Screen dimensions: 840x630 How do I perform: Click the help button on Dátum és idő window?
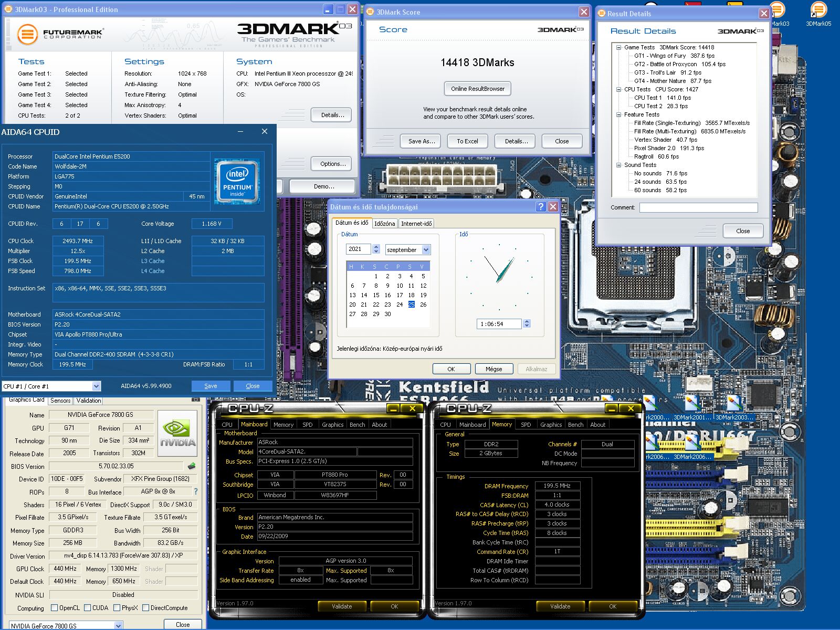click(541, 207)
